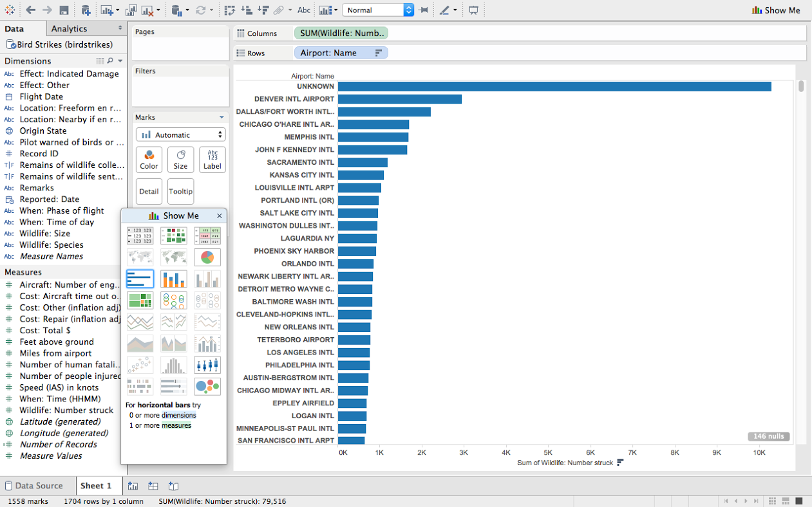The image size is (812, 507).
Task: Pick circle views in Show Me
Action: tap(174, 300)
